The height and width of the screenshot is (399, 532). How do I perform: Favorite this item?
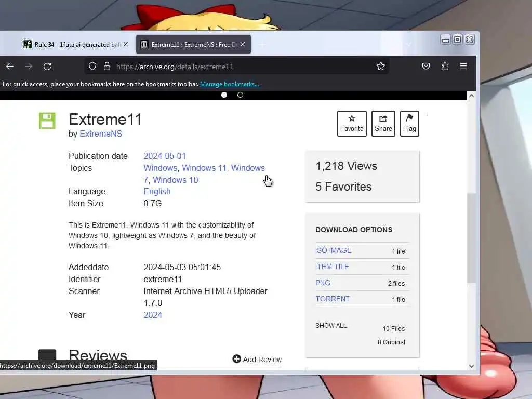(352, 124)
